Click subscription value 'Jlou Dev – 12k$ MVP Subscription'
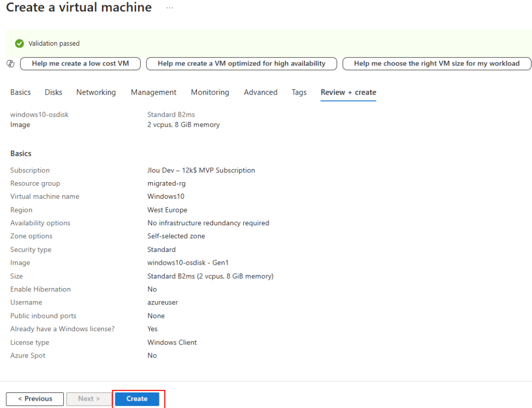 pyautogui.click(x=201, y=170)
